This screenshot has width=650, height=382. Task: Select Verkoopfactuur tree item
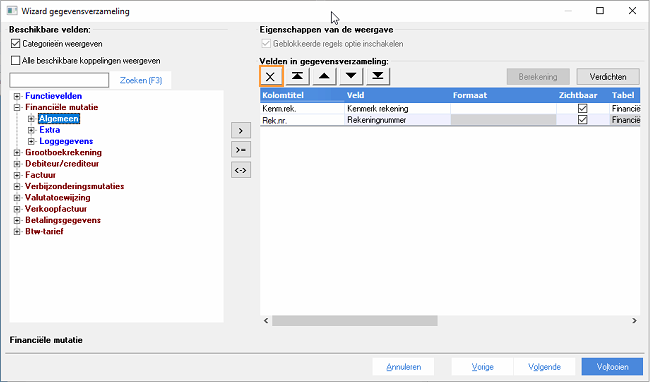[x=56, y=209]
